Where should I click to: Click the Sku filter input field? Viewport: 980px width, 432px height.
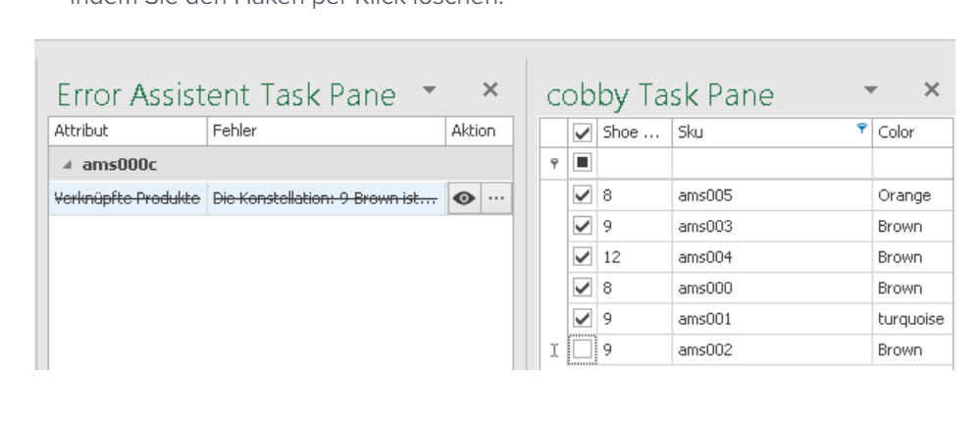[772, 163]
